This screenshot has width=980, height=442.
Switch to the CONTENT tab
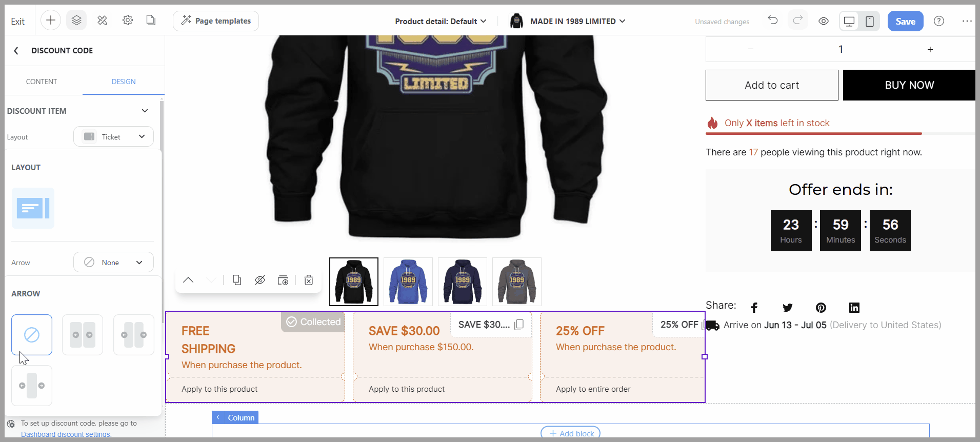[42, 82]
